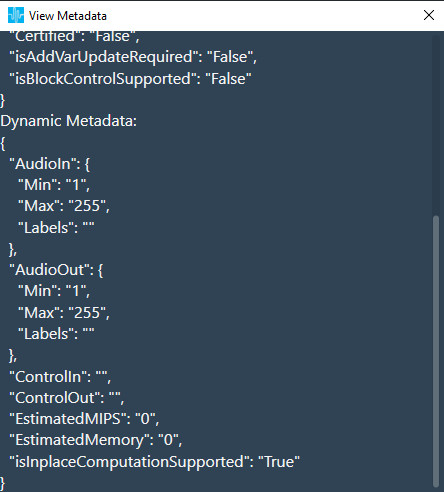The width and height of the screenshot is (444, 492).
Task: Click the vertical scrollbar thumb
Action: click(435, 351)
